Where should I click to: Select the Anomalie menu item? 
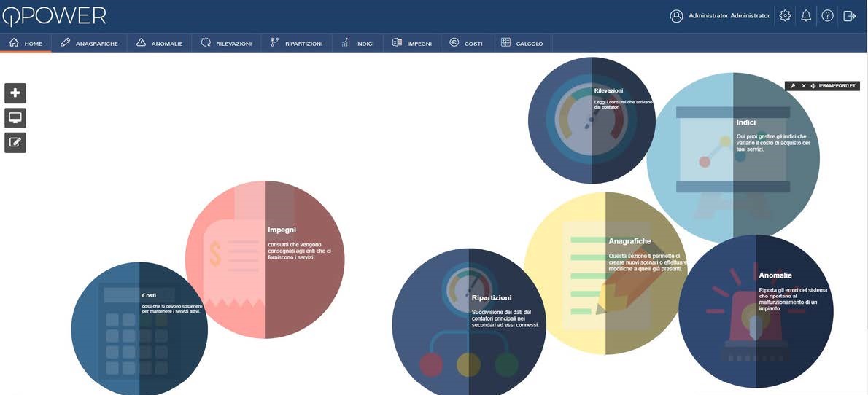(159, 43)
